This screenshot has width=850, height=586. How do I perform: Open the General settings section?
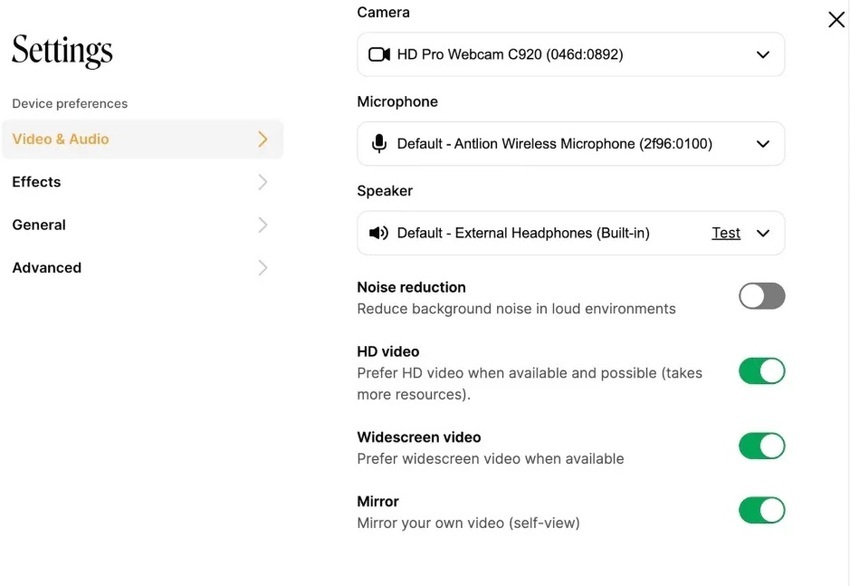click(x=143, y=225)
